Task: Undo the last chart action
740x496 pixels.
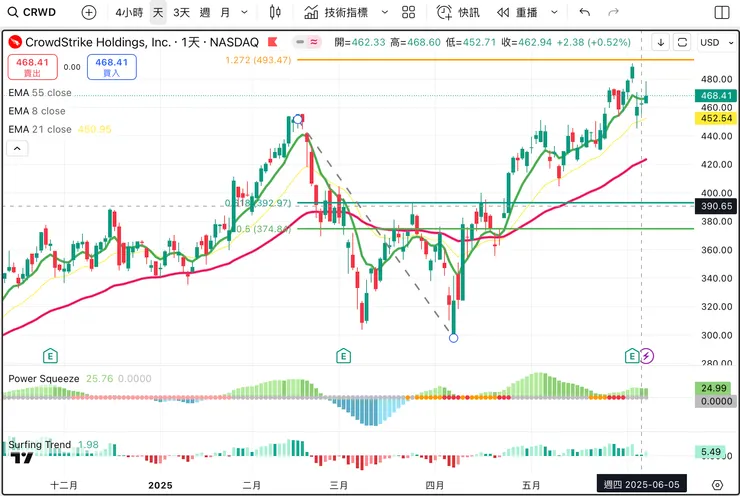Action: [585, 12]
